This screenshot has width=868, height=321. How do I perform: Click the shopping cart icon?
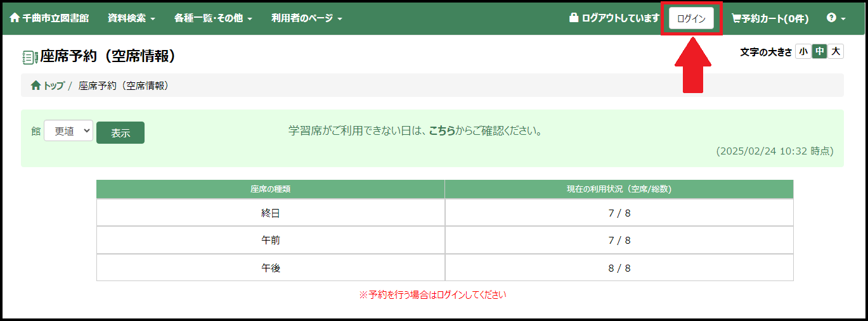point(737,19)
